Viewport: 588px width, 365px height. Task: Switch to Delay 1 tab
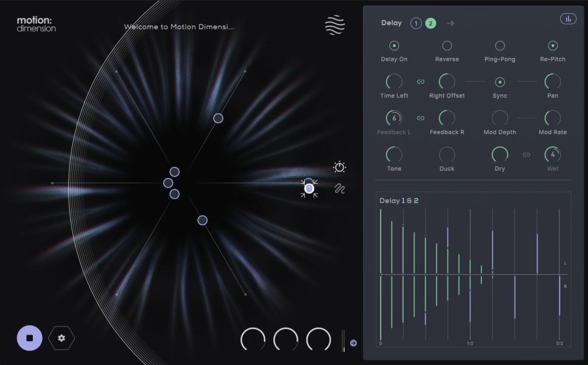(416, 23)
